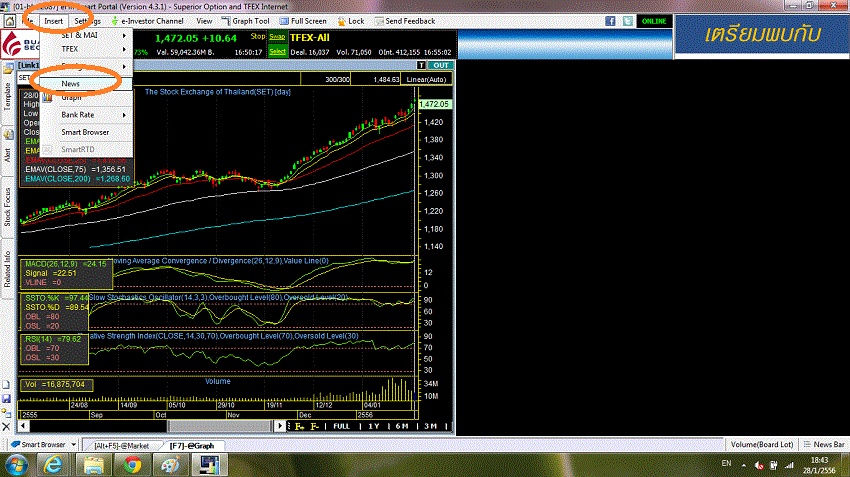Image resolution: width=850 pixels, height=477 pixels.
Task: Open Internet Explorer from taskbar
Action: click(53, 465)
